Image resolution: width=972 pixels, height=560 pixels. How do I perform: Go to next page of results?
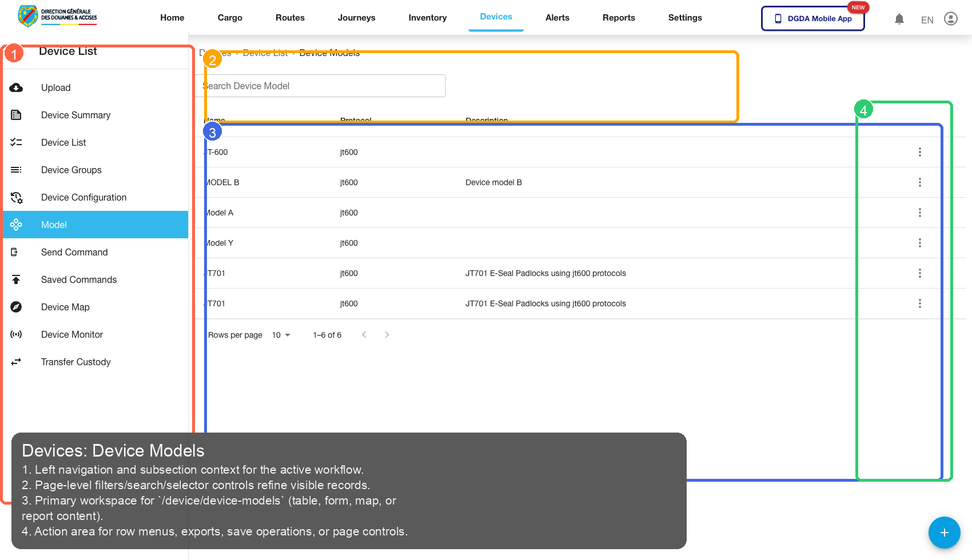[387, 335]
